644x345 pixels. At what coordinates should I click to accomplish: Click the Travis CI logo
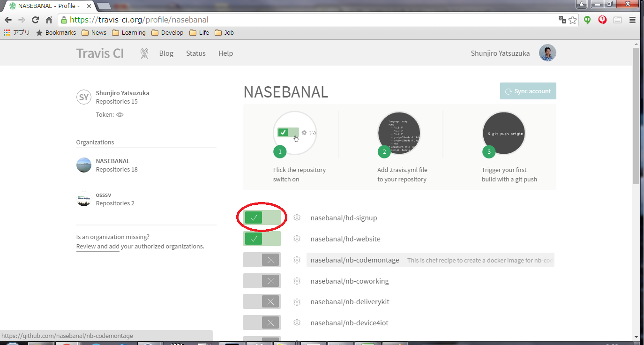tap(100, 53)
